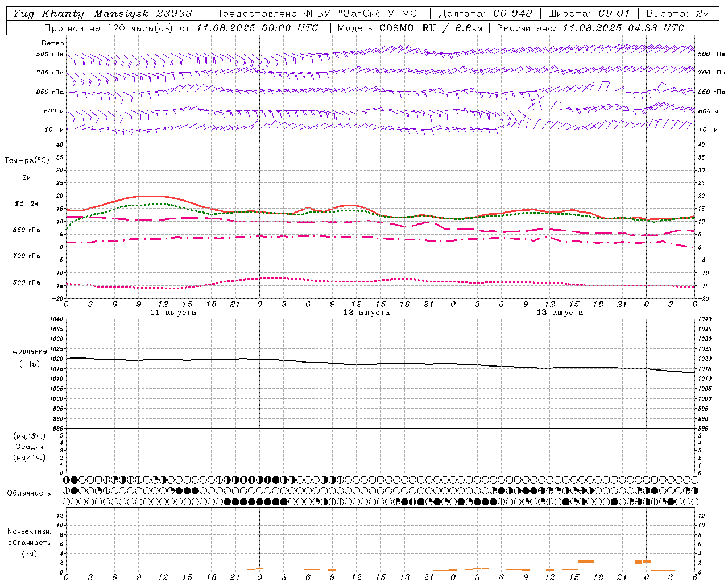Click the 'Высота: 2м' header field

677,14
